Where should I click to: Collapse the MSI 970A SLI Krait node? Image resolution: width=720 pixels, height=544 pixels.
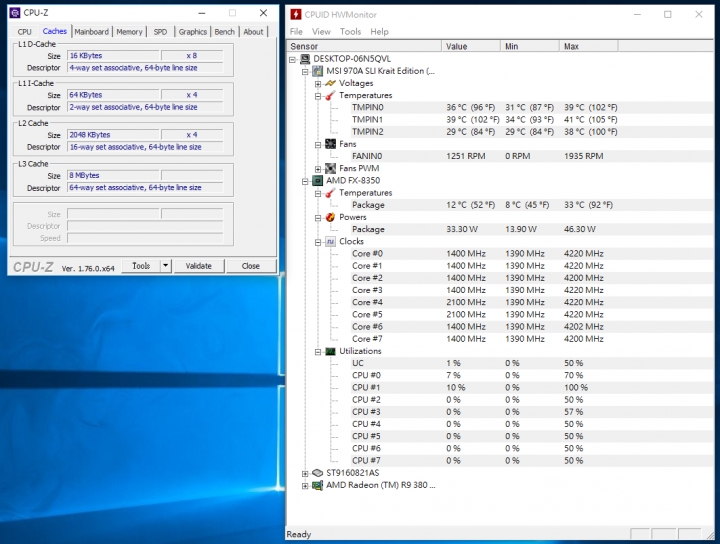point(305,72)
